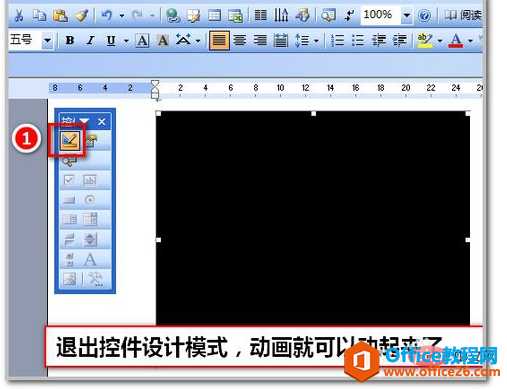Click the Copy icon
Viewport: 507px width, 389px height.
[x=39, y=15]
